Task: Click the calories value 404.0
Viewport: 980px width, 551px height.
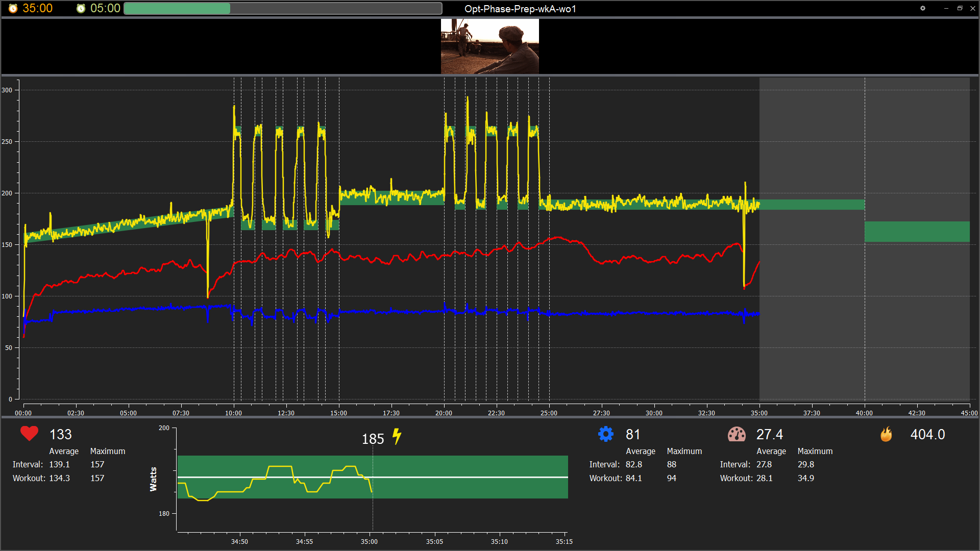Action: click(x=927, y=434)
